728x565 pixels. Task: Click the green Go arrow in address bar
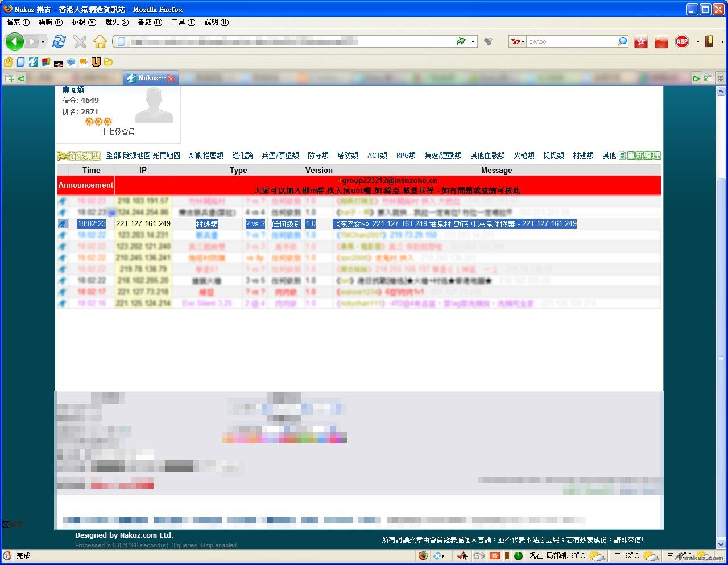click(x=461, y=41)
